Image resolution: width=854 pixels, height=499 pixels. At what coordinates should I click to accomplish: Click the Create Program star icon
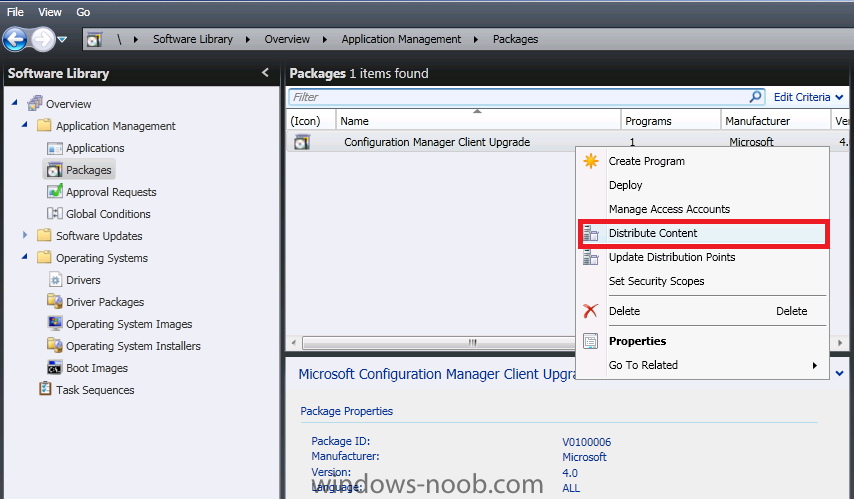coord(591,161)
